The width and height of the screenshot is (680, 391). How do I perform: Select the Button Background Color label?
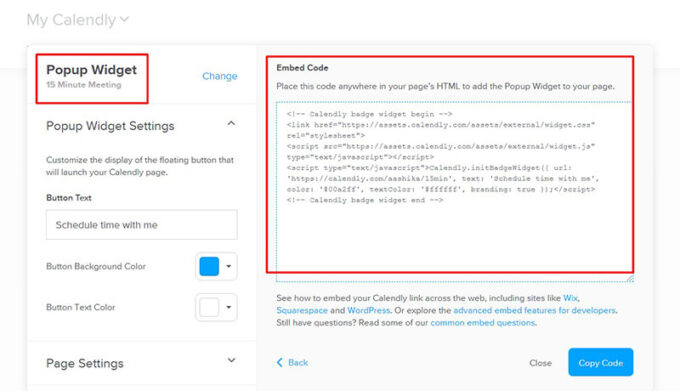click(x=96, y=266)
